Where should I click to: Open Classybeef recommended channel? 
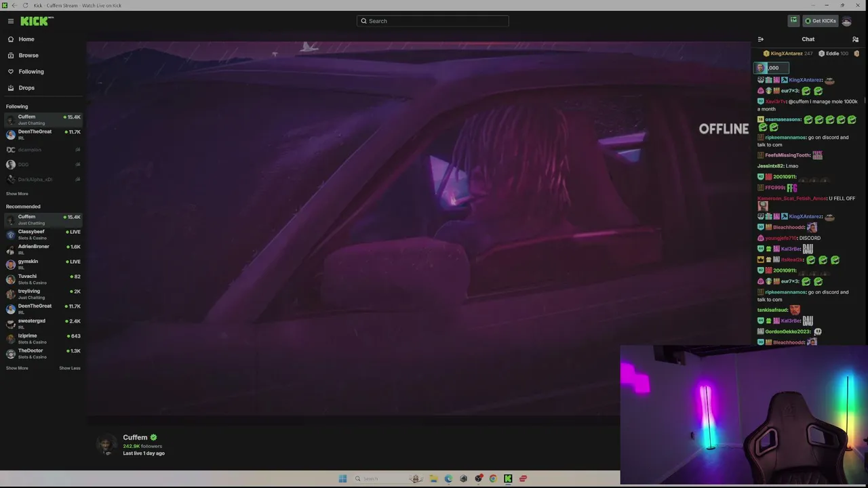coord(43,235)
